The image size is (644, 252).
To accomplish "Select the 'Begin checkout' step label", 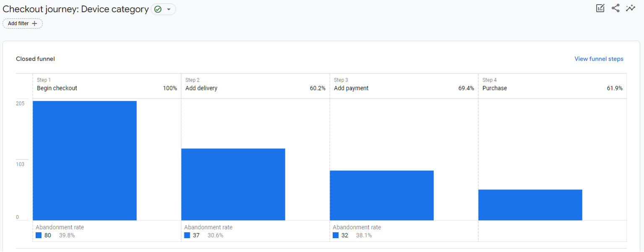I will [x=57, y=88].
